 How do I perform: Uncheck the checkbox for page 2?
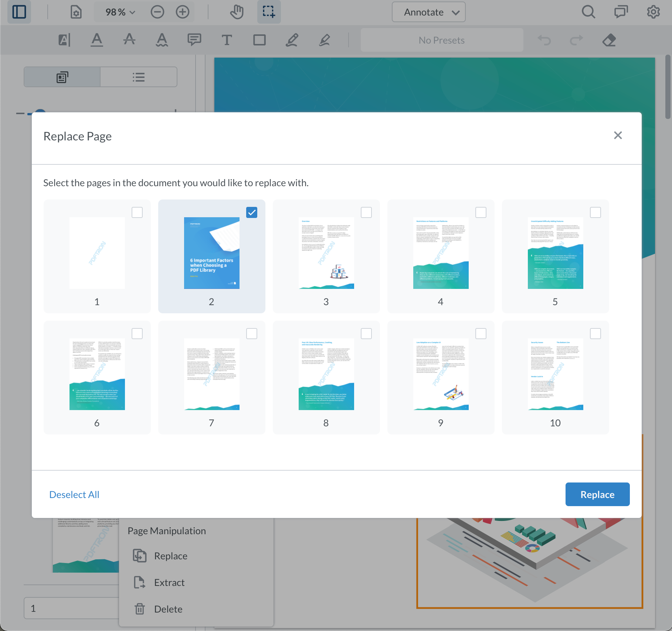click(x=252, y=212)
